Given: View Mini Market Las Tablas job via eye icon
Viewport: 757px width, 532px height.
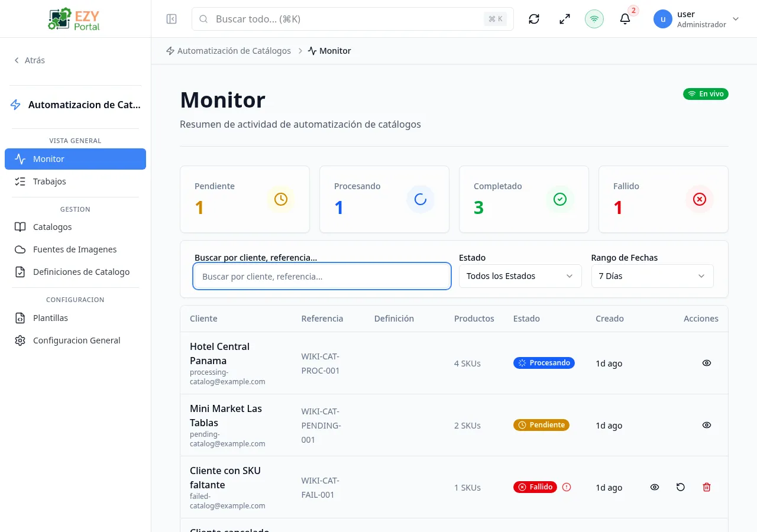Looking at the screenshot, I should [x=707, y=425].
